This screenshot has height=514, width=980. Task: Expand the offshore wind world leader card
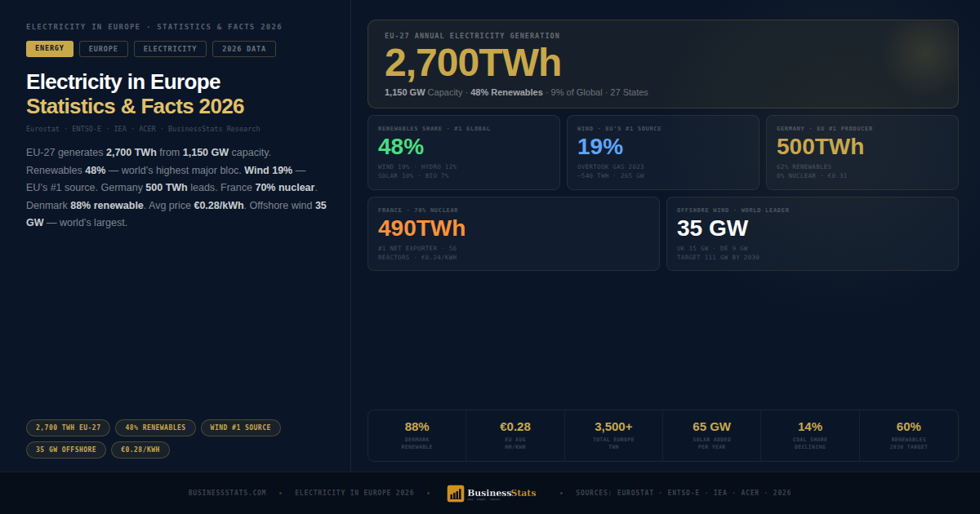(813, 233)
